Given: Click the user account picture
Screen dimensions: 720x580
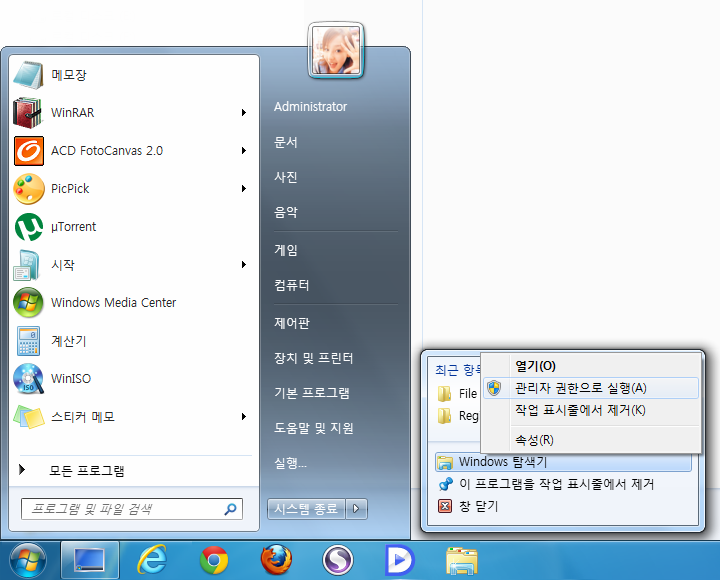Looking at the screenshot, I should coord(336,51).
